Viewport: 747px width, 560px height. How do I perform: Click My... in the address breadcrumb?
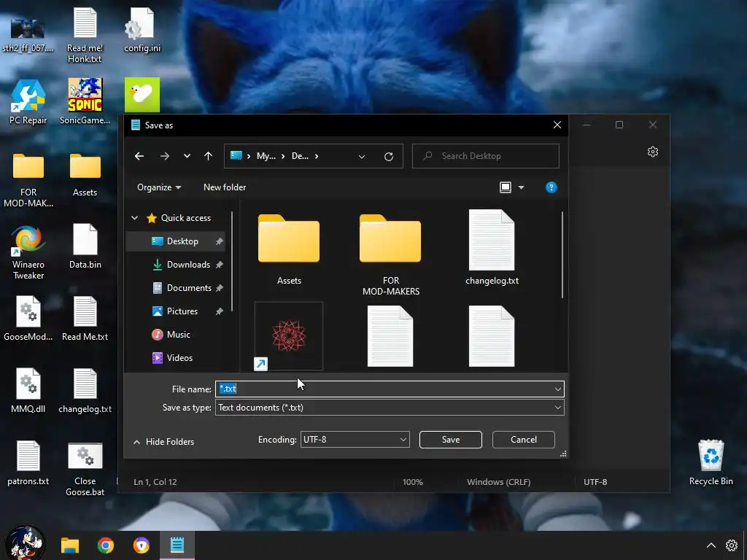266,156
